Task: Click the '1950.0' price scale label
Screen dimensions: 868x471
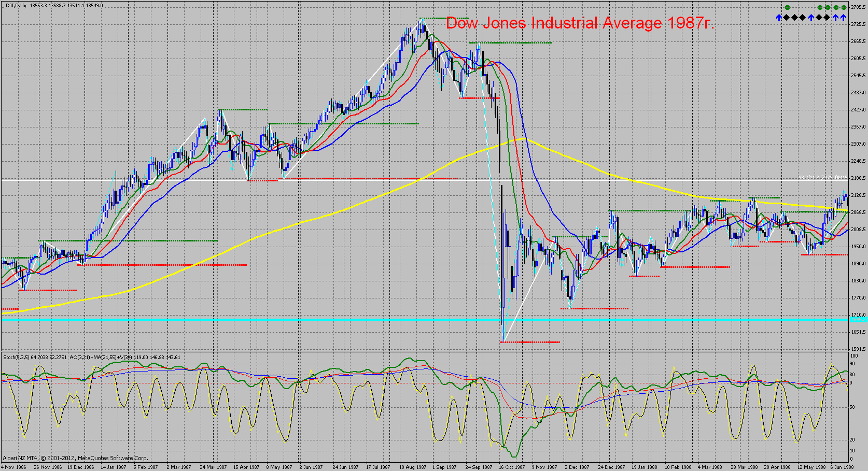Action: [x=859, y=247]
